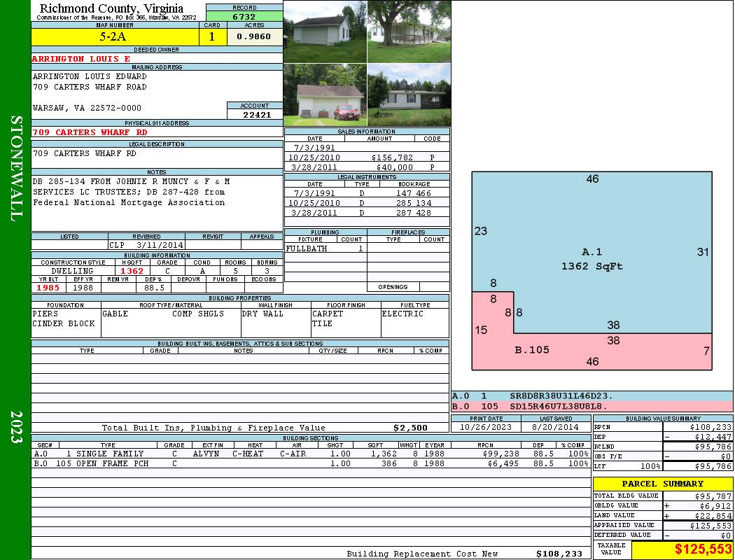Open the top-right house with porch photo
This screenshot has width=735, height=560.
409,31
